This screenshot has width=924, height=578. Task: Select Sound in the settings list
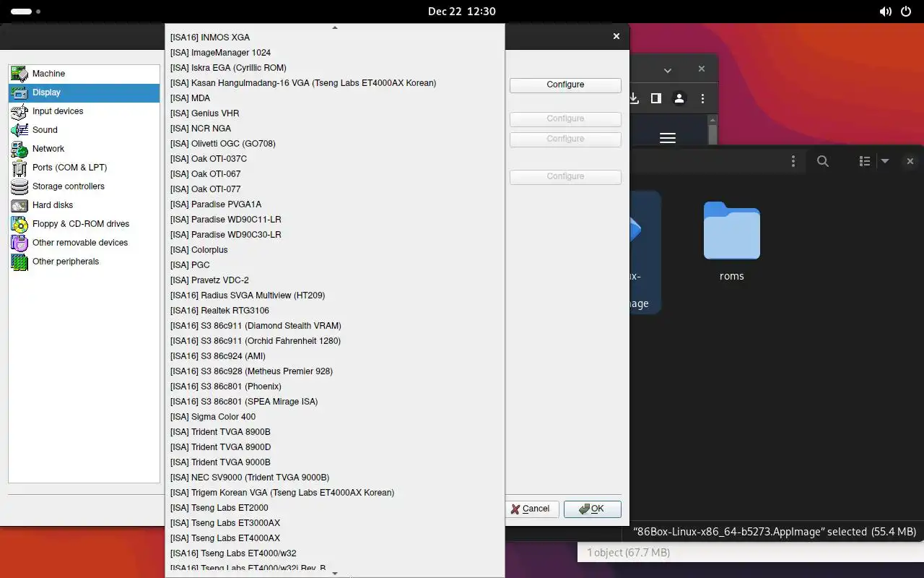click(x=84, y=130)
